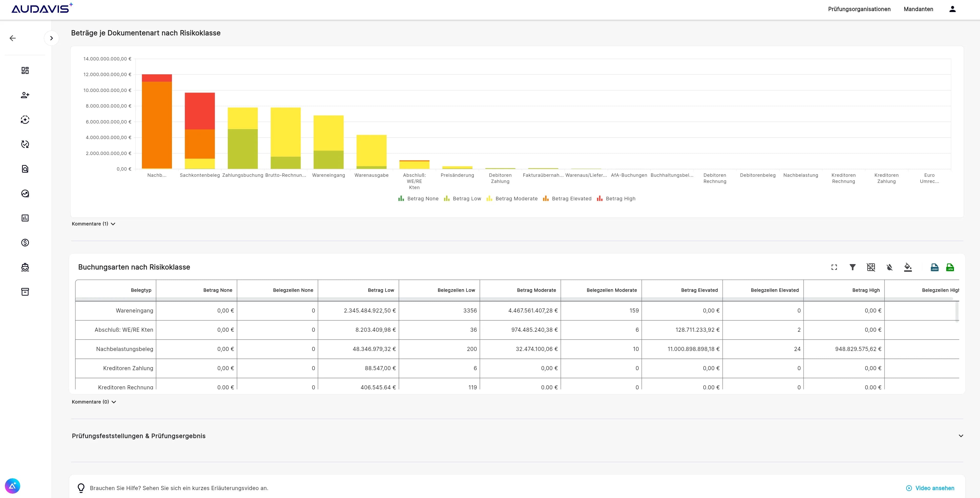Open the dashboard overview from the sidebar
This screenshot has width=980, height=498.
(x=25, y=70)
